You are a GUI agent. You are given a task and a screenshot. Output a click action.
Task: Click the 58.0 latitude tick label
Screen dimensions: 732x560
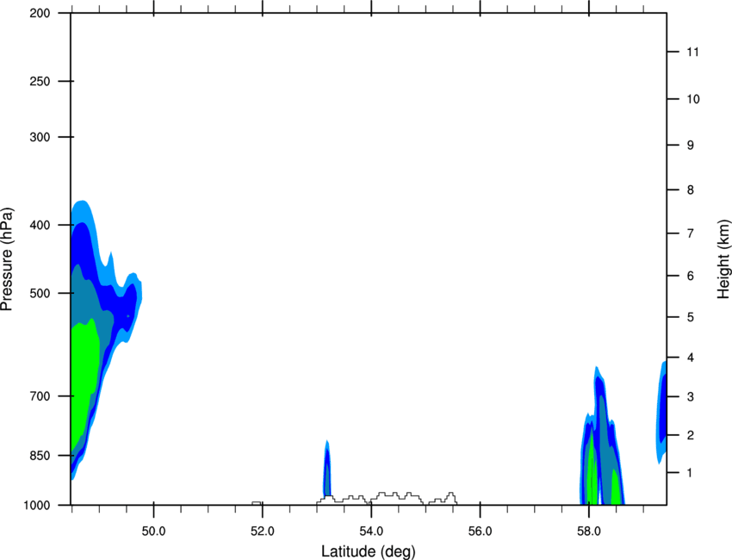[589, 532]
